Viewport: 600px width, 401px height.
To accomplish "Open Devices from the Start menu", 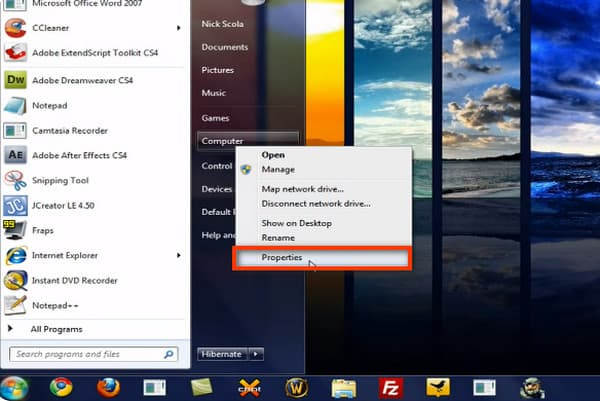I will pyautogui.click(x=217, y=189).
